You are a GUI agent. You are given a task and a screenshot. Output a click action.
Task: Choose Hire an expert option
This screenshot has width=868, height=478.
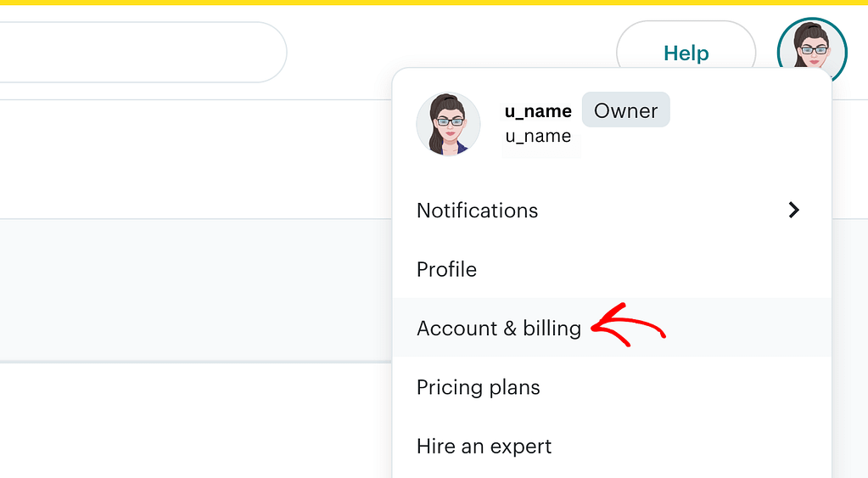(x=612, y=446)
